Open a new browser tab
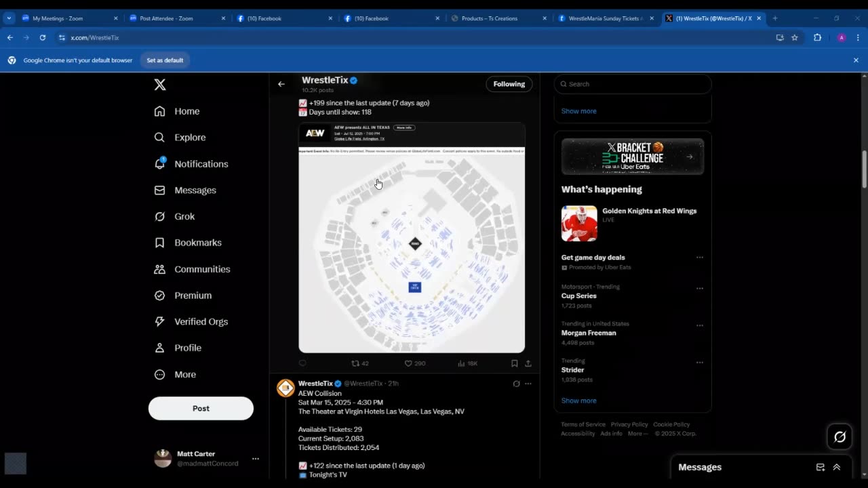 pos(775,18)
